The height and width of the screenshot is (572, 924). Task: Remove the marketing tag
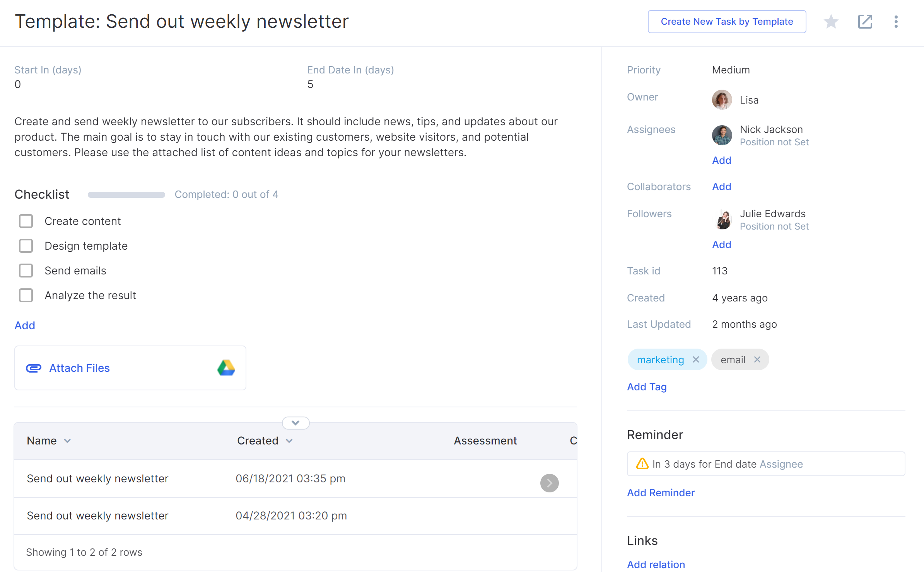(696, 360)
